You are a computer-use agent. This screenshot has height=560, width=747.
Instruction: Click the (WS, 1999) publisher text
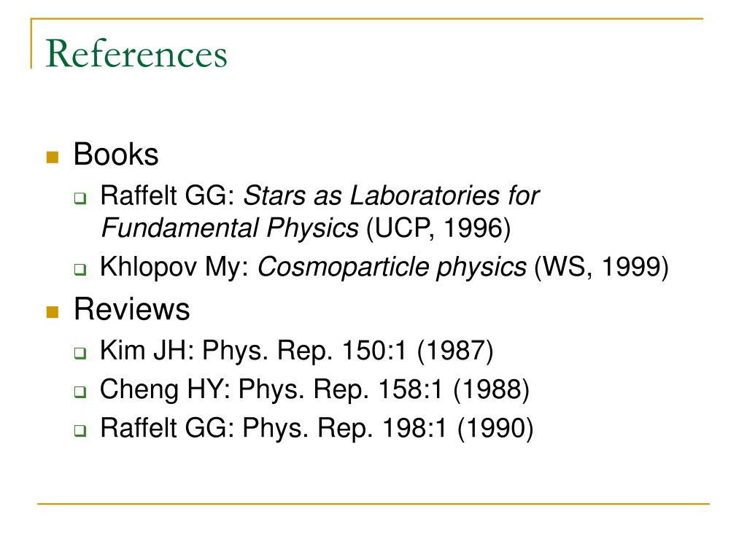602,267
